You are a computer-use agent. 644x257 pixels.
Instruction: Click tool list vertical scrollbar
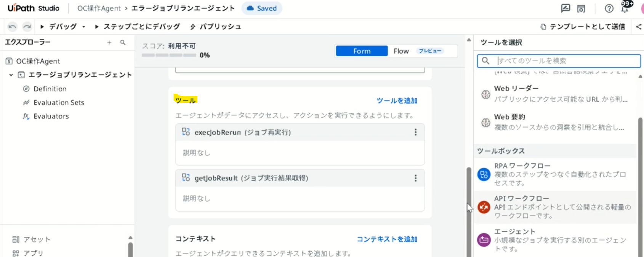point(640,187)
